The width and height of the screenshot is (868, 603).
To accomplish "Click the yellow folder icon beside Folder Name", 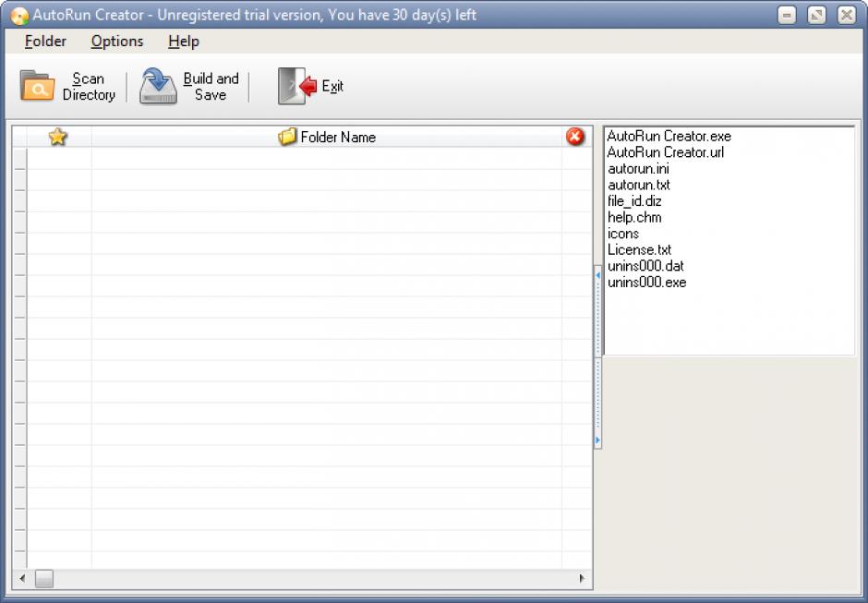I will point(287,137).
